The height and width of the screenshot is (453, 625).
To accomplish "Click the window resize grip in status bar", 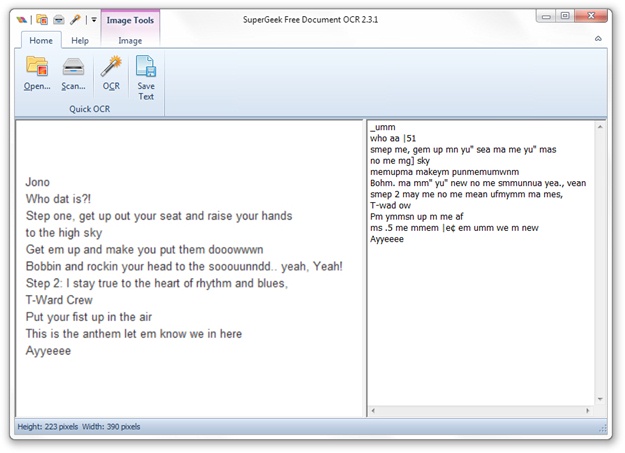I will (602, 428).
